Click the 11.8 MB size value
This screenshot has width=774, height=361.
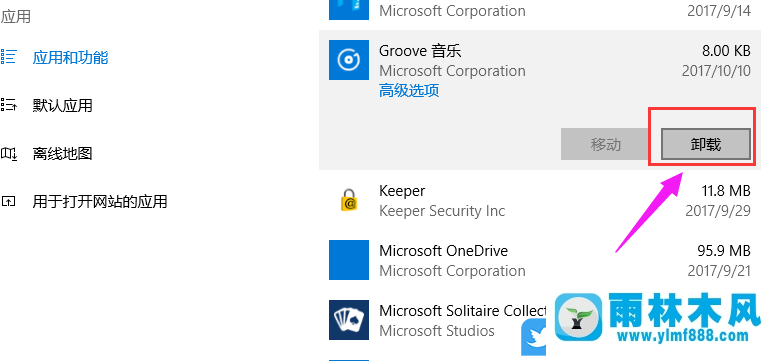point(726,191)
